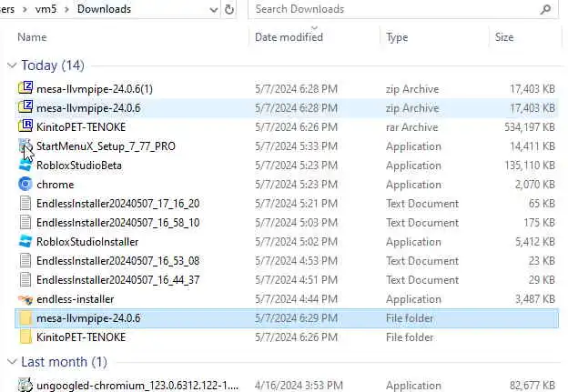Select the Last month (1) group header text

tap(64, 362)
